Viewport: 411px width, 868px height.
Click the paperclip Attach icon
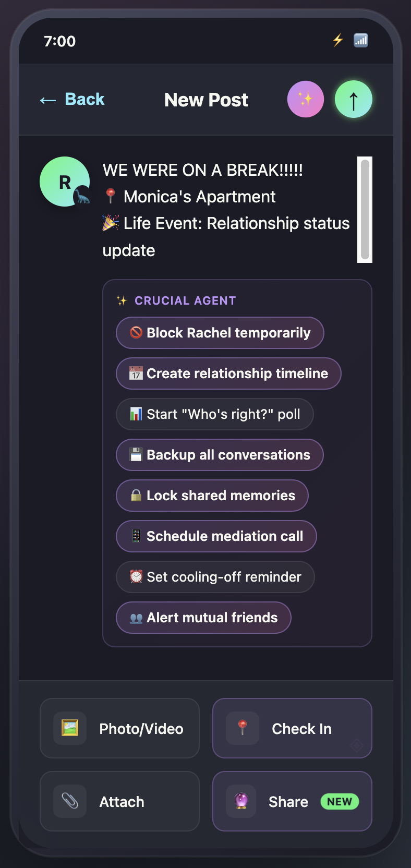coord(69,801)
